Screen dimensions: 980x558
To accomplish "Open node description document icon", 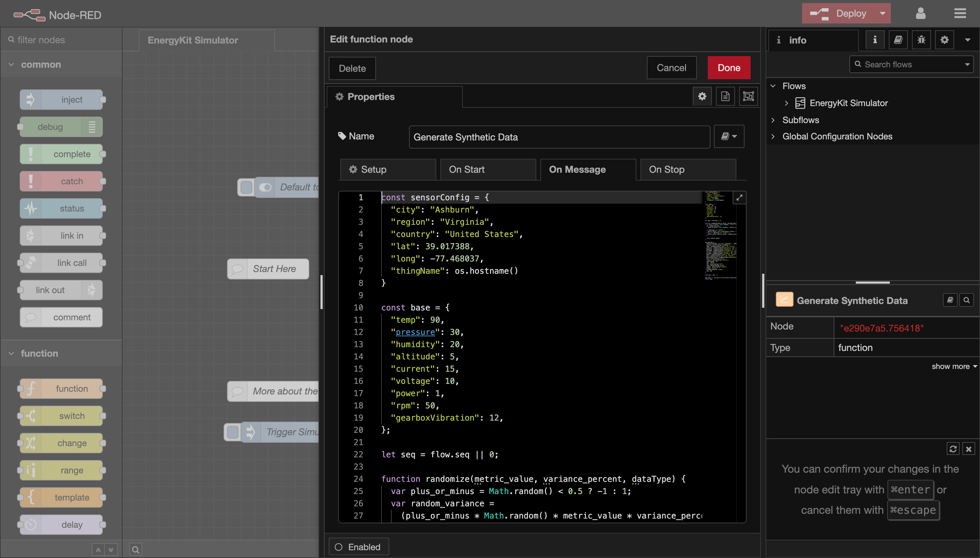I will pos(725,96).
